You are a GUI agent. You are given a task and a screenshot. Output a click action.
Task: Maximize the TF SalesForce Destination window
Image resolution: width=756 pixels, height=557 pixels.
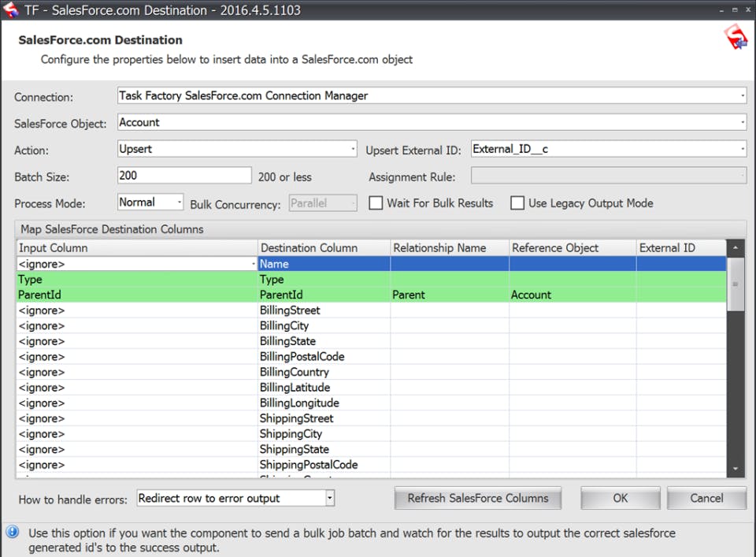tap(735, 9)
